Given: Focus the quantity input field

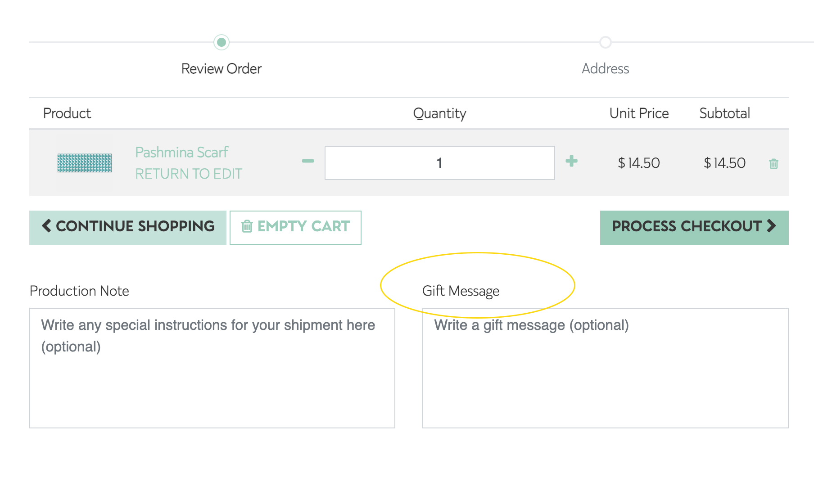Looking at the screenshot, I should click(440, 163).
